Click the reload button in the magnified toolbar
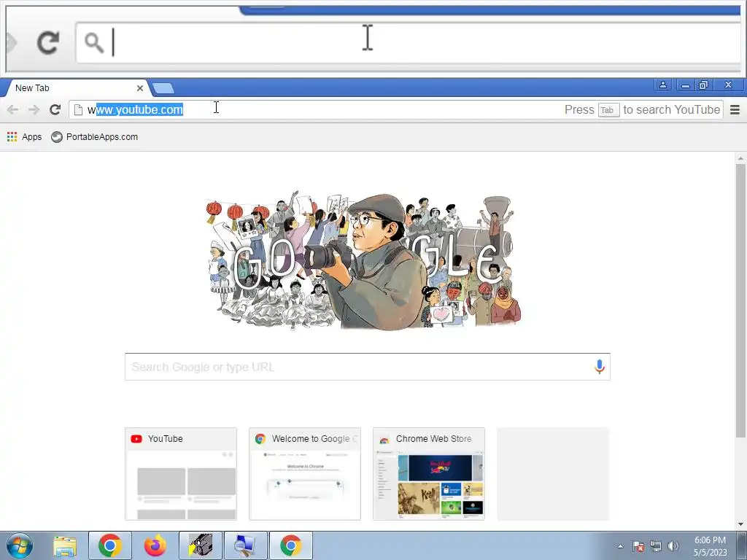This screenshot has width=747, height=560. (48, 43)
